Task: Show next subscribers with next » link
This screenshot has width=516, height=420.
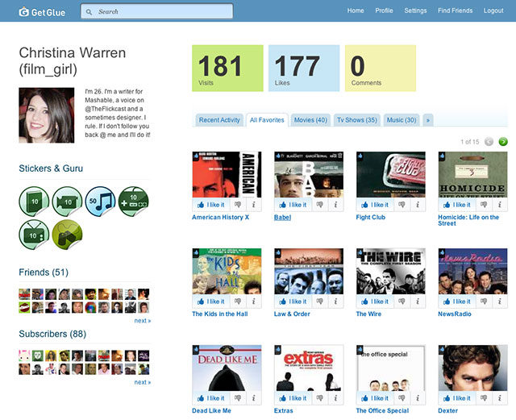Action: (x=143, y=382)
